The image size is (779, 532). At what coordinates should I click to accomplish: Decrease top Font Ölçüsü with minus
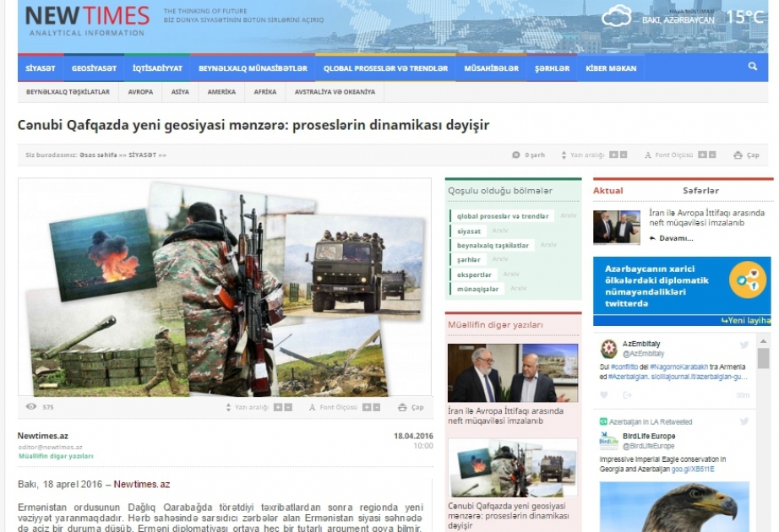coord(712,155)
